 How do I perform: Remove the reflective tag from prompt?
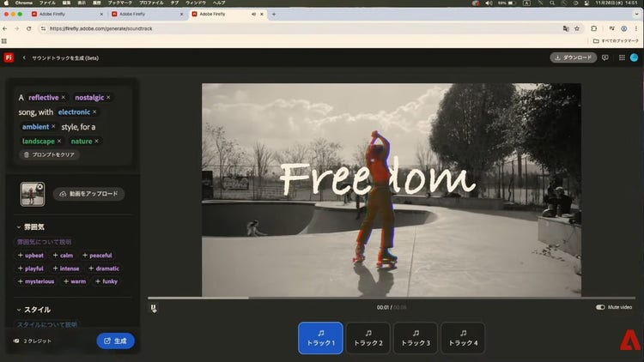[63, 97]
